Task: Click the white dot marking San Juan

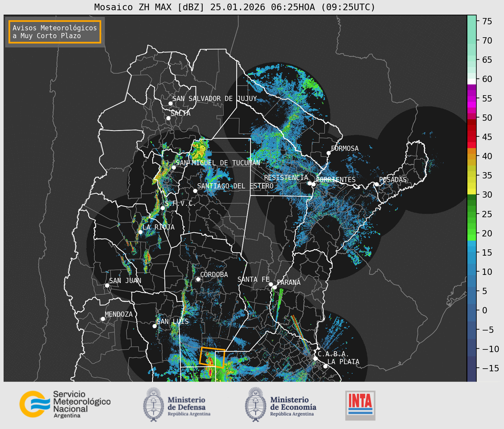Action: tap(107, 285)
